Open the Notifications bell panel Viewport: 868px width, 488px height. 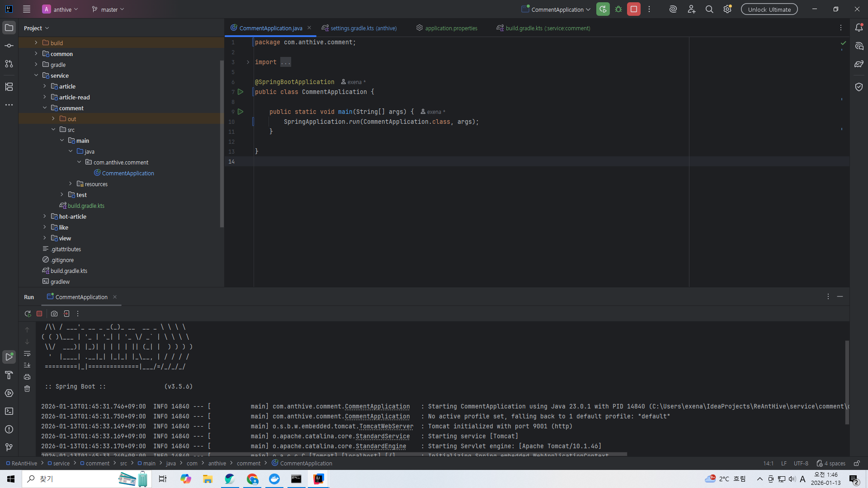point(859,28)
